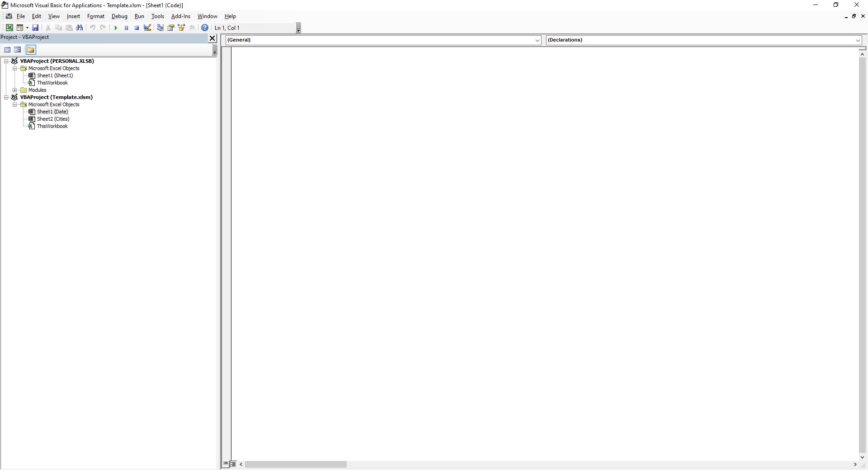The height and width of the screenshot is (470, 868).
Task: Toggle Folders view in Project panel
Action: 30,50
